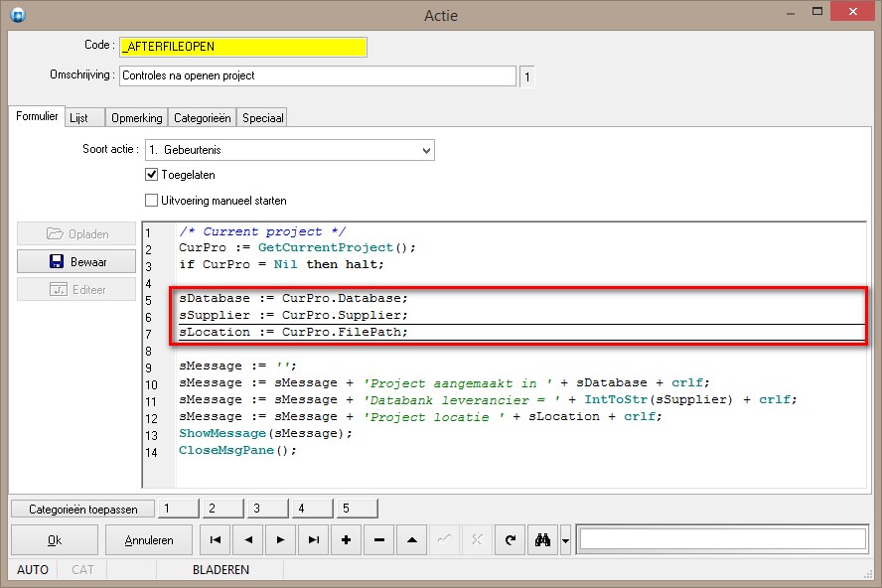Viewport: 882px width, 588px height.
Task: Enable Uitvoering manueel starten checkbox
Action: click(x=151, y=201)
